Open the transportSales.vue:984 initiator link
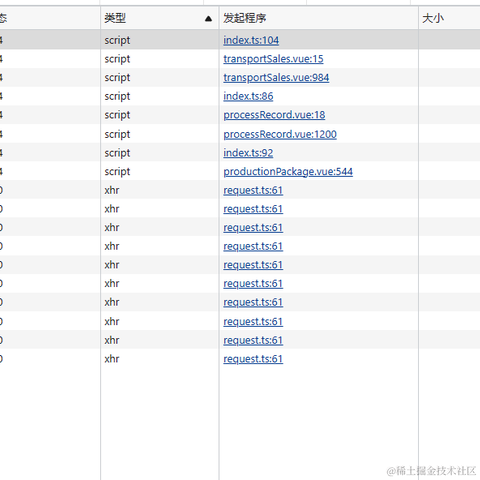 pyautogui.click(x=276, y=78)
